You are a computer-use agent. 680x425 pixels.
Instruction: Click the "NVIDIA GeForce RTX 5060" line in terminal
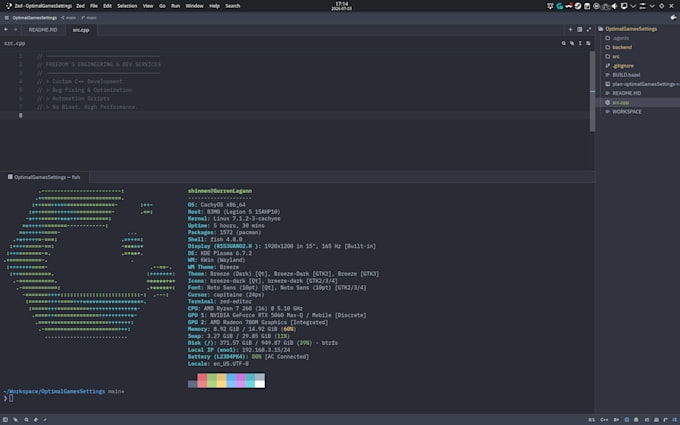click(x=277, y=315)
